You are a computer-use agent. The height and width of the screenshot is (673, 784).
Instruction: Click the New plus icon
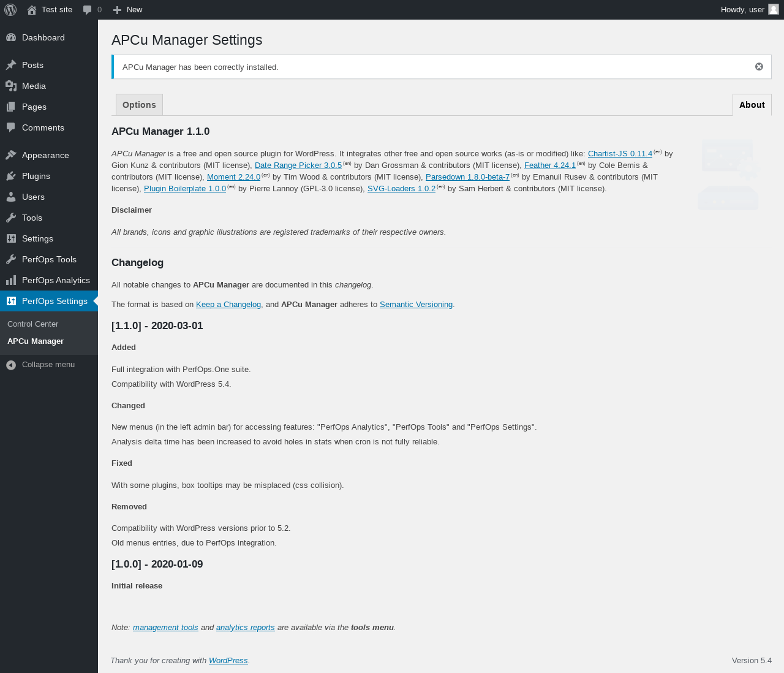coord(118,10)
